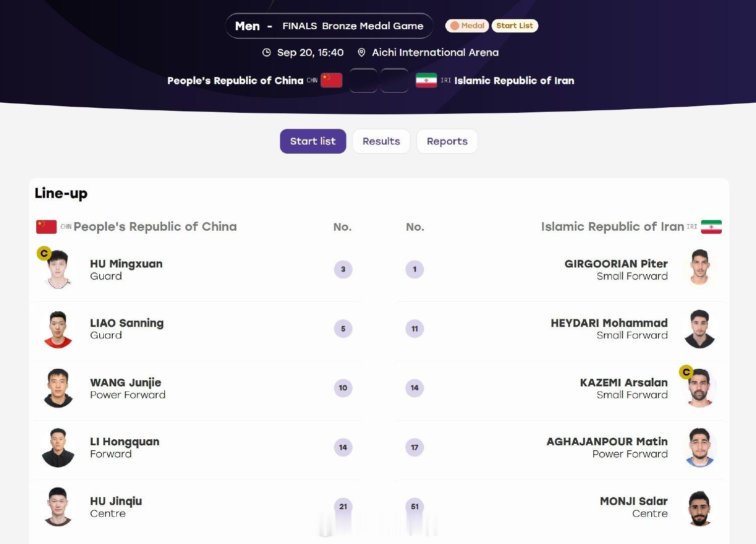Open LIAO Sanning's player photo
The image size is (756, 544).
click(58, 329)
